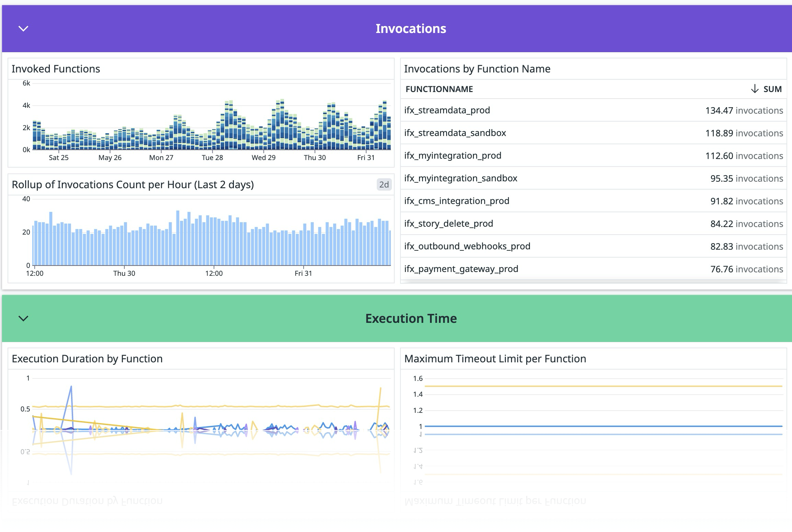792x532 pixels.
Task: Sort table by SUM arrow icon
Action: tap(755, 89)
